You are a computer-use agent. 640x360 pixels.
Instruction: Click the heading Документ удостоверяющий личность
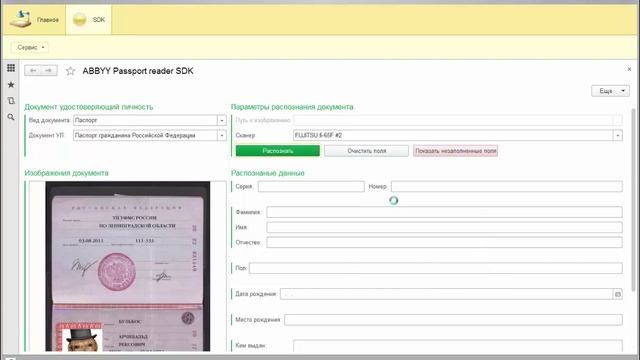click(x=89, y=107)
